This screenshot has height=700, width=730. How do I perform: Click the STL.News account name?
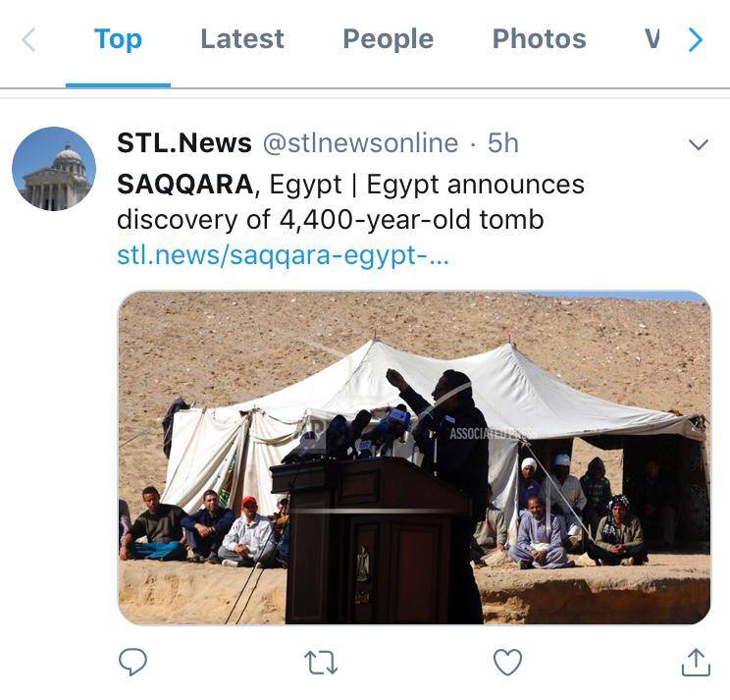[x=184, y=143]
